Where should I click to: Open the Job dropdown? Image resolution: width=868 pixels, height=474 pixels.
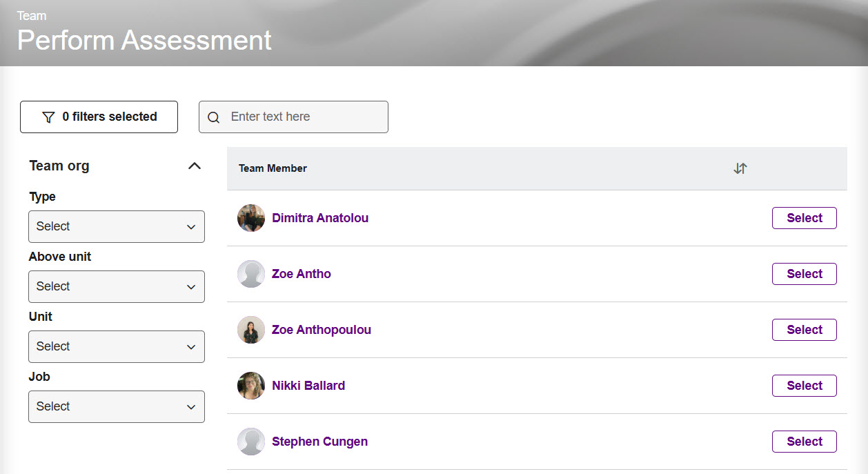[116, 406]
